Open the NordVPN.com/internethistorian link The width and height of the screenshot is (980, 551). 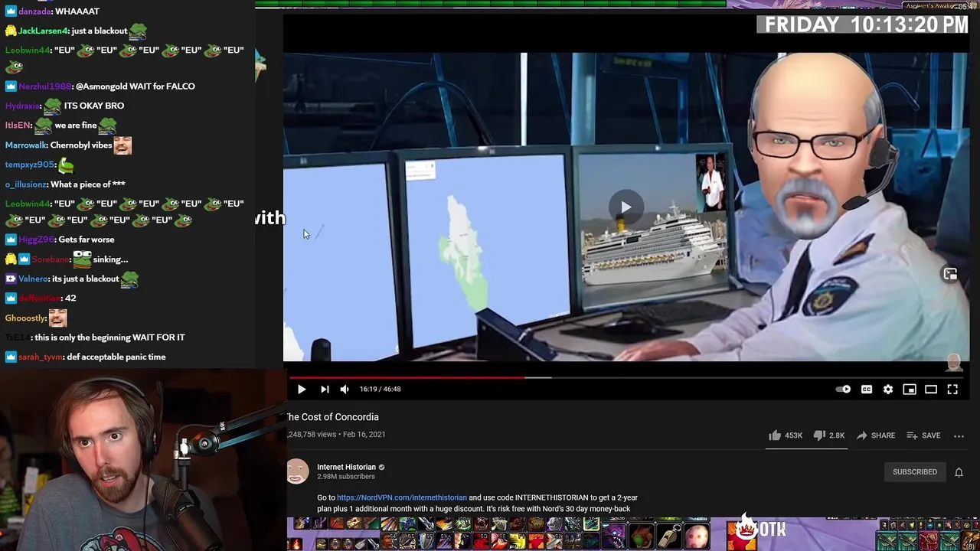pos(401,497)
